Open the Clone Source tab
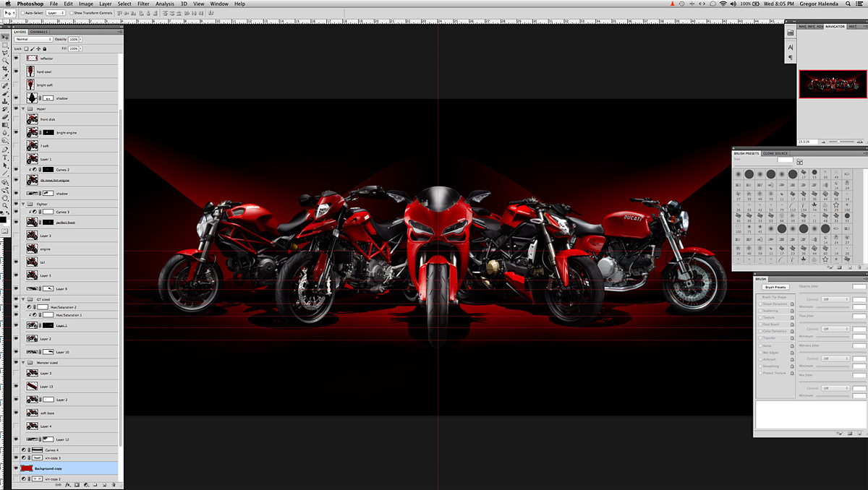 pos(775,153)
